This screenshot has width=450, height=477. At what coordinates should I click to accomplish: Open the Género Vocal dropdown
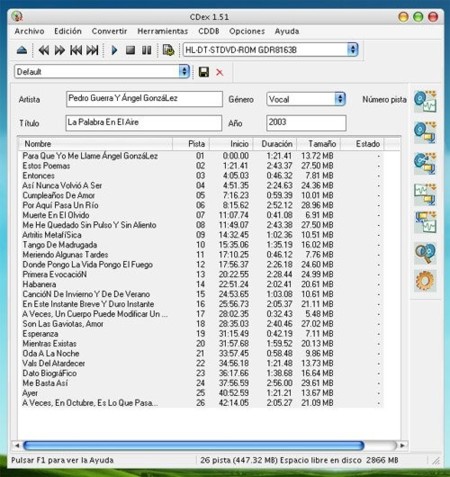point(340,99)
